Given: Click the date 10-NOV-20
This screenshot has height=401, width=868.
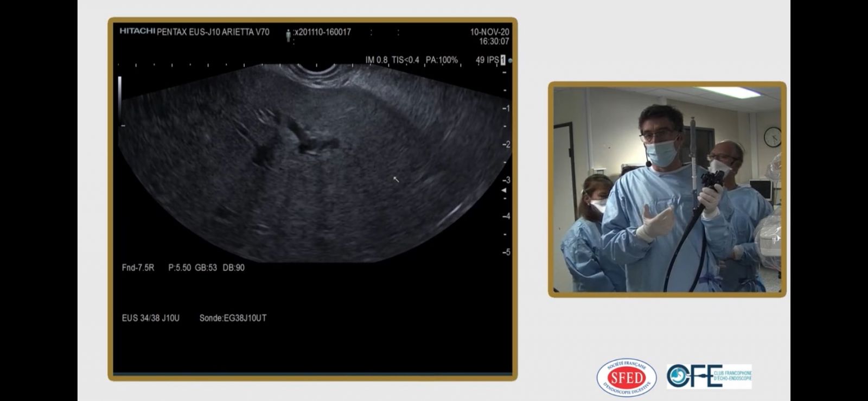Looking at the screenshot, I should (489, 32).
